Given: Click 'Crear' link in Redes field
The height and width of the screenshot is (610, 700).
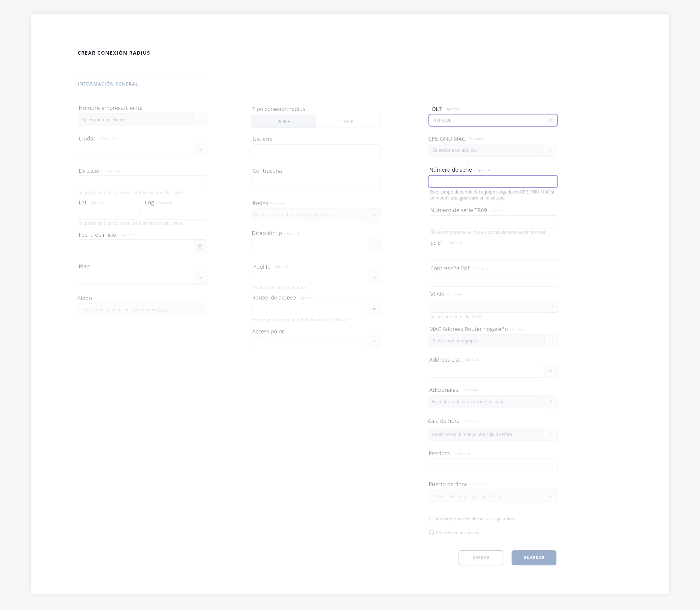Looking at the screenshot, I should pos(326,215).
